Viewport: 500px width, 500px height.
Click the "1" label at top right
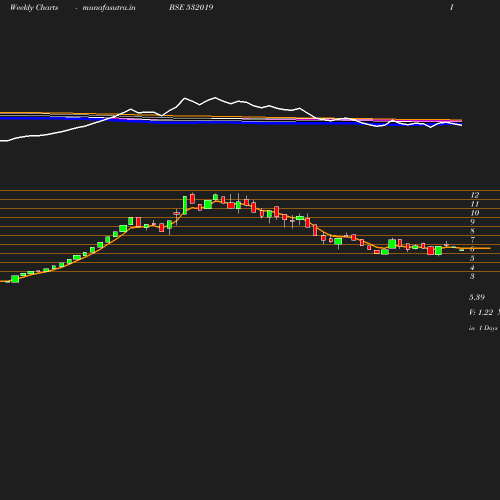(452, 7)
